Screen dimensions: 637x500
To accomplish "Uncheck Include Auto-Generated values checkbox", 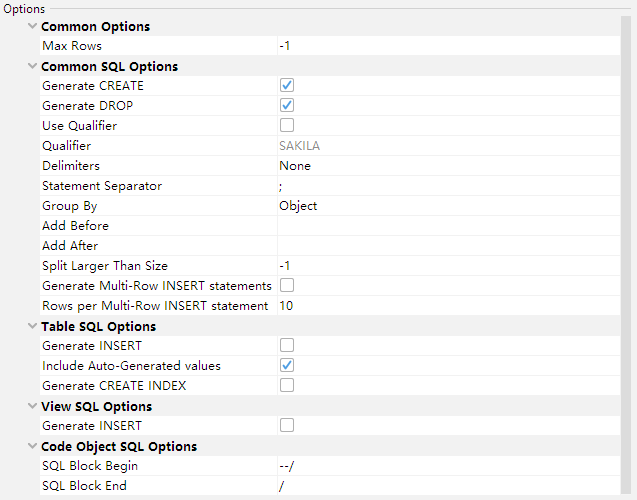I will coord(287,366).
